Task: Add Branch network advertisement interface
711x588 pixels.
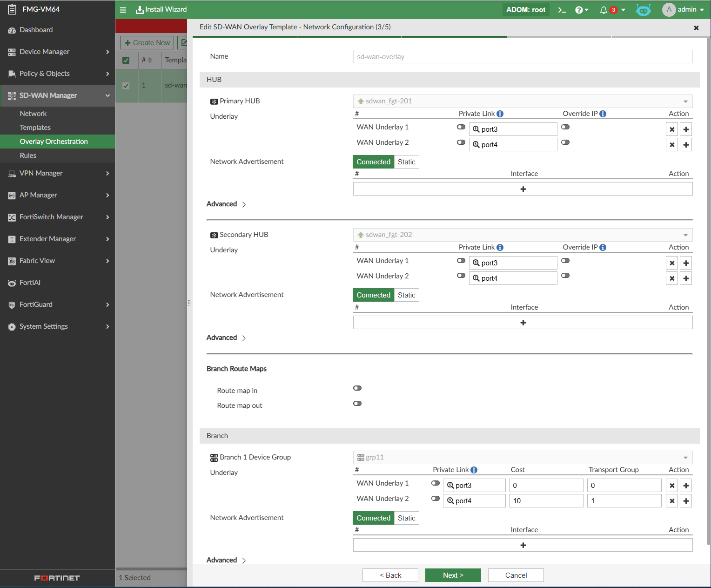Action: 523,545
